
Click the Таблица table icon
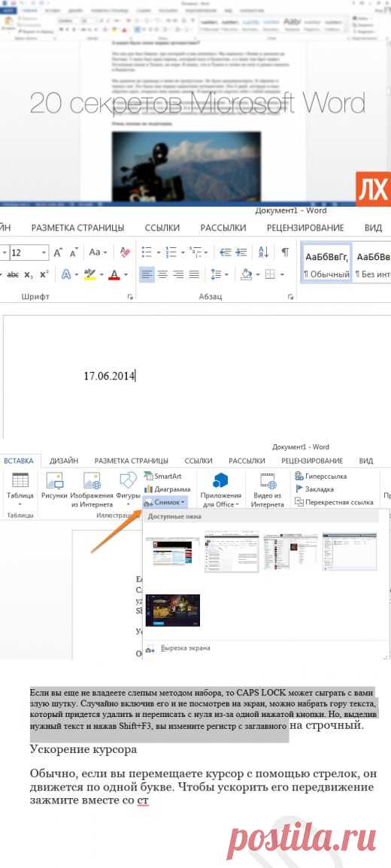[20, 487]
